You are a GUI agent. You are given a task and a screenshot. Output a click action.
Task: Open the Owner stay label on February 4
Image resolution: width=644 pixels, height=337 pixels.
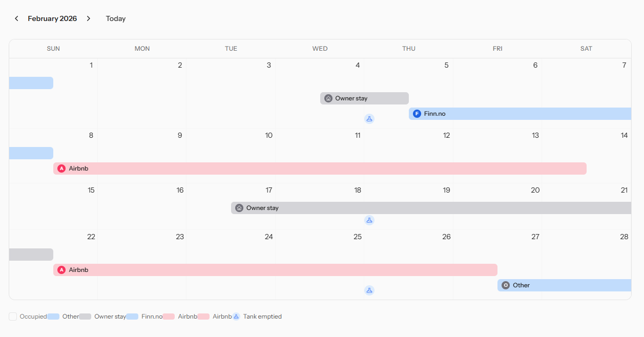pos(351,98)
